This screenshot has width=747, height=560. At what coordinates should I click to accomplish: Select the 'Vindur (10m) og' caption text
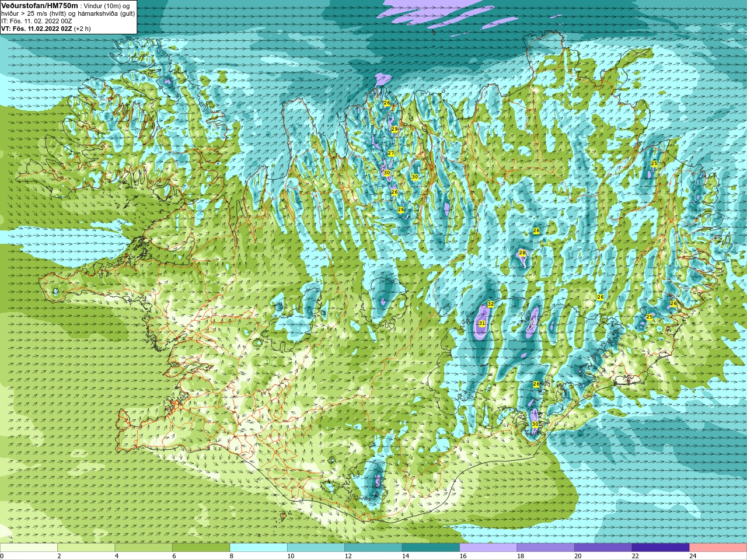(x=107, y=6)
